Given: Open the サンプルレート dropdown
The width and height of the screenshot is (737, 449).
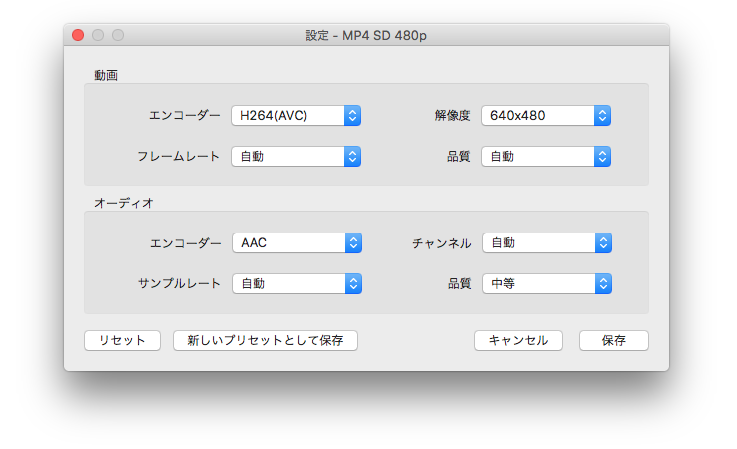Looking at the screenshot, I should [x=296, y=284].
